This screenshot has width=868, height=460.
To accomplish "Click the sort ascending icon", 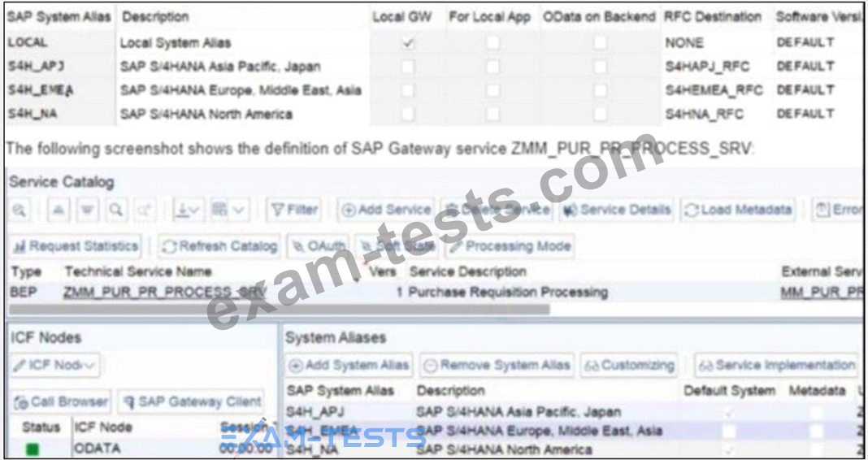I will point(59,210).
